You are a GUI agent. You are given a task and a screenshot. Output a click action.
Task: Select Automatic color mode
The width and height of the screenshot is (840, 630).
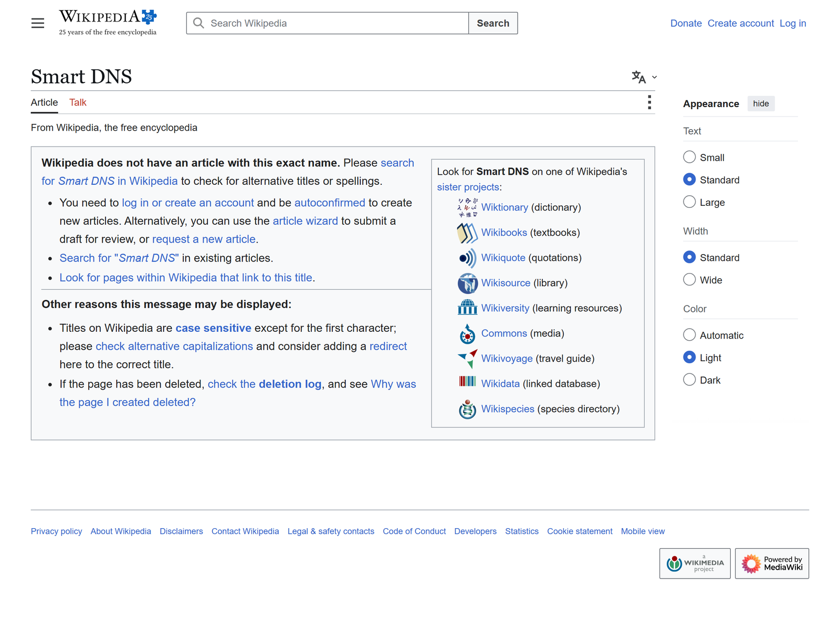click(x=689, y=335)
